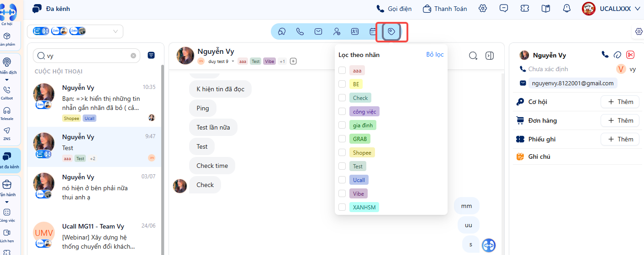This screenshot has height=255, width=644.
Task: Click the email nguyenvy.8122001@gmail.com
Action: pyautogui.click(x=573, y=83)
